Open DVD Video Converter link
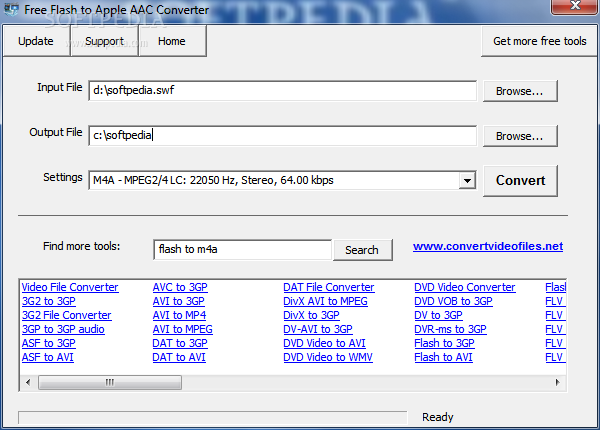Viewport: 600px width, 430px height. pos(465,287)
